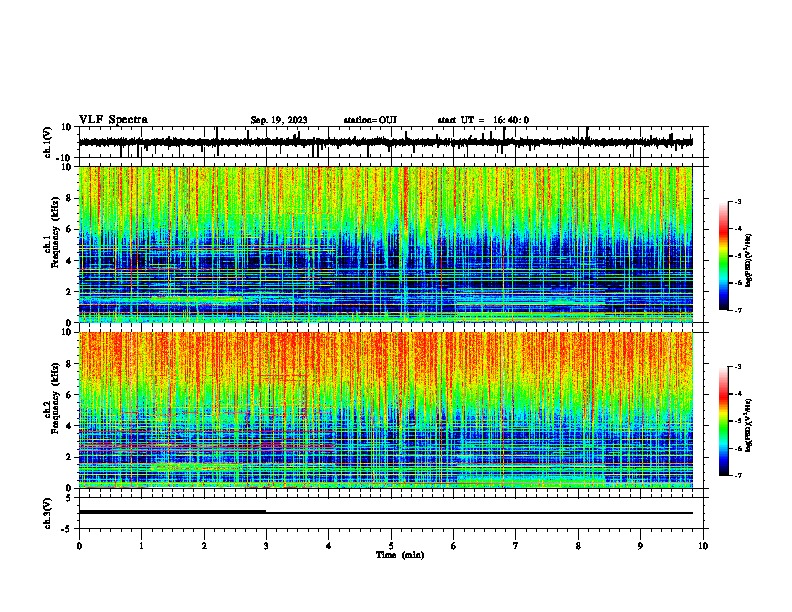Viewport: 792px width, 612px height.
Task: Click the ch.2 colorbar "log(PSD)" label
Action: [748, 426]
